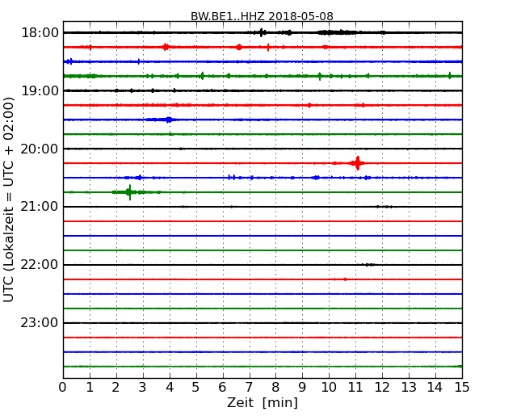Click the x-axis tick label 8
The image size is (525, 420).
coord(275,388)
